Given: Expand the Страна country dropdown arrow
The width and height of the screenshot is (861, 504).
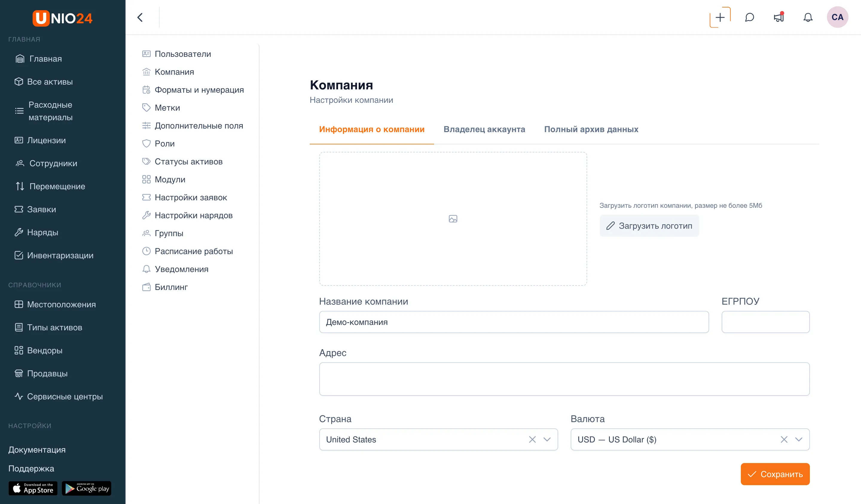Looking at the screenshot, I should [547, 439].
